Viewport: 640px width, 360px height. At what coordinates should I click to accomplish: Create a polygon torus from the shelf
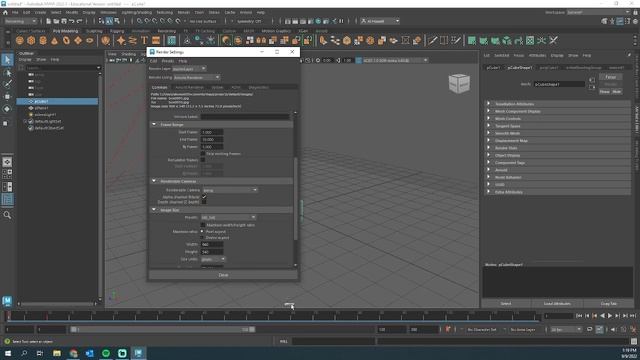point(67,40)
